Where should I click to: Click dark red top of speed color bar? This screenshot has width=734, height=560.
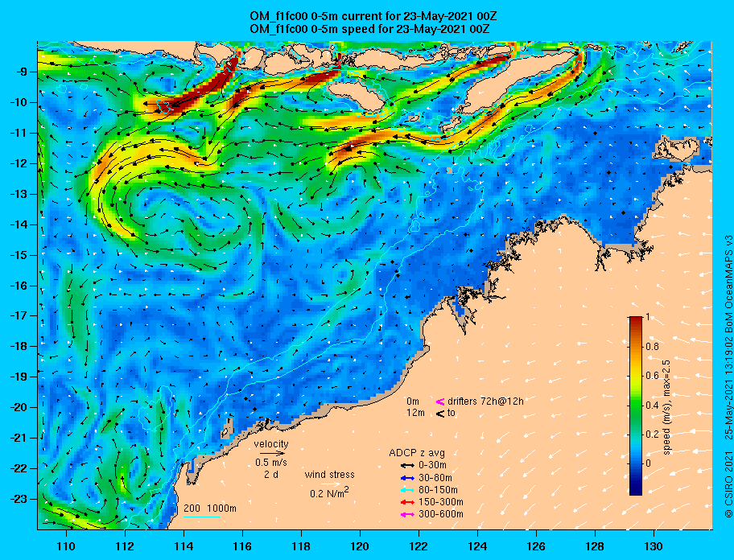636,320
